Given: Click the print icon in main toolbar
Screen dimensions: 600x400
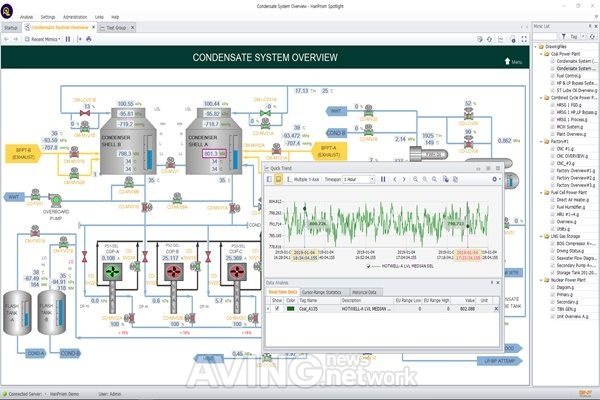Looking at the screenshot, I should (x=89, y=39).
